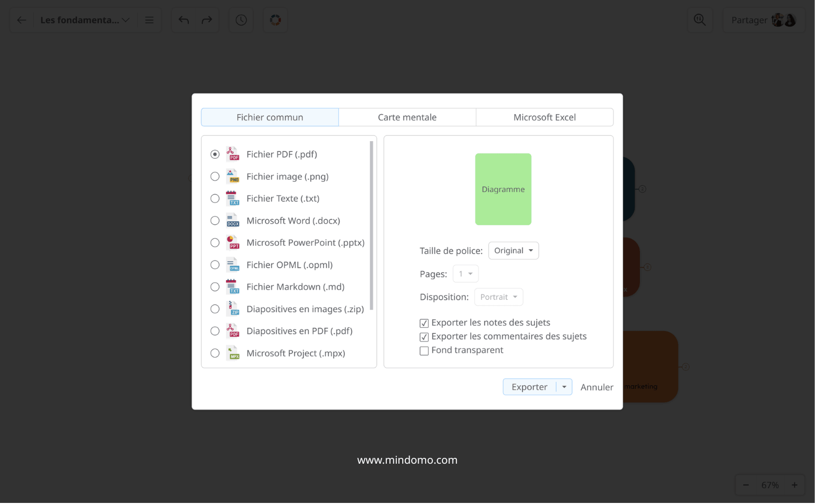Expand the Exporter button arrow menu

pos(564,387)
